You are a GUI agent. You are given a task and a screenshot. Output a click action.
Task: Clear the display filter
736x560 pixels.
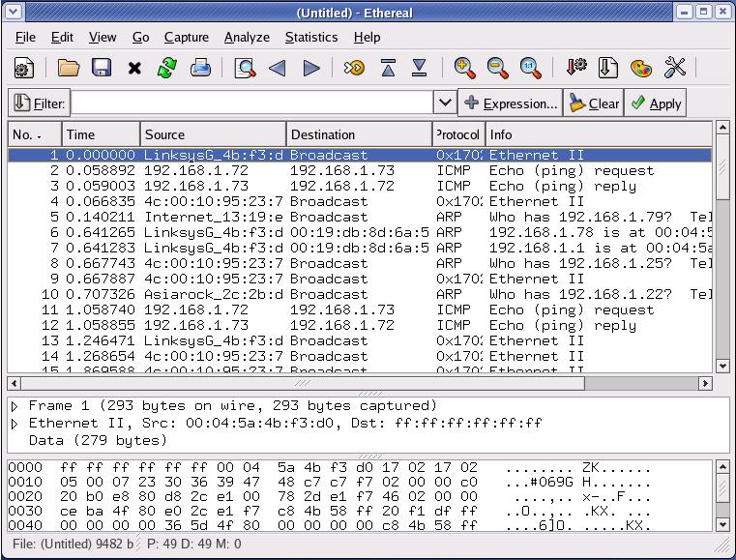(x=594, y=103)
